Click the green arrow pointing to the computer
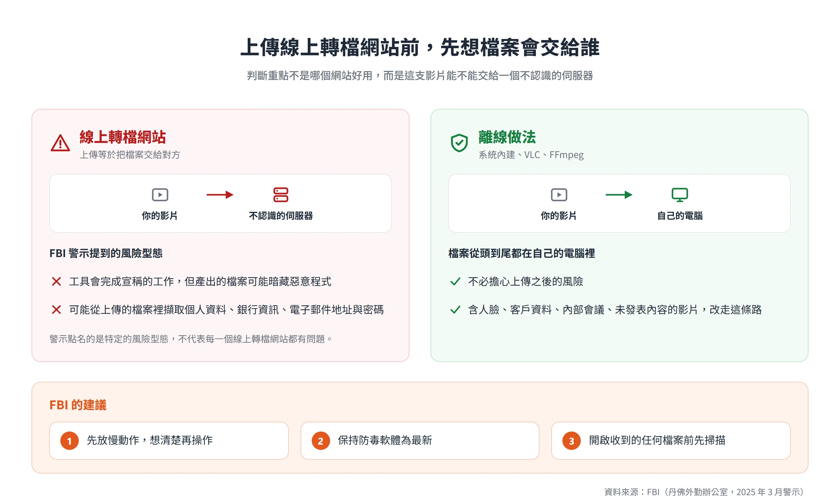840x504 pixels. click(x=619, y=194)
